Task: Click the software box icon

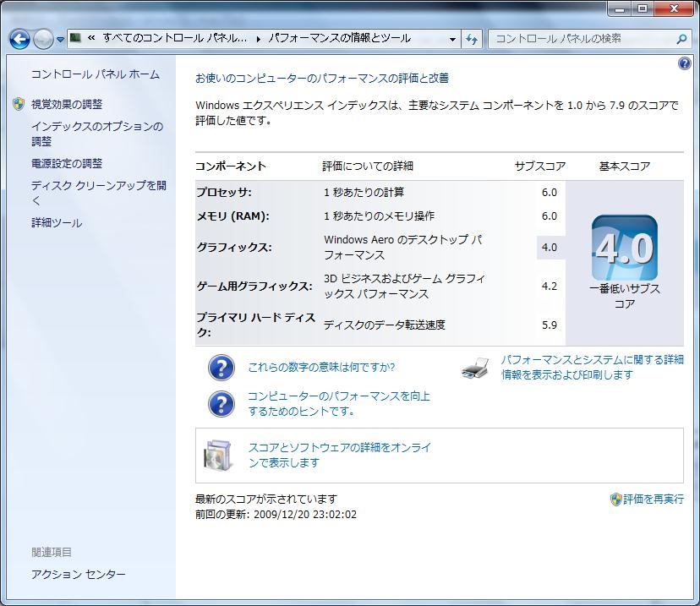Action: coord(218,456)
